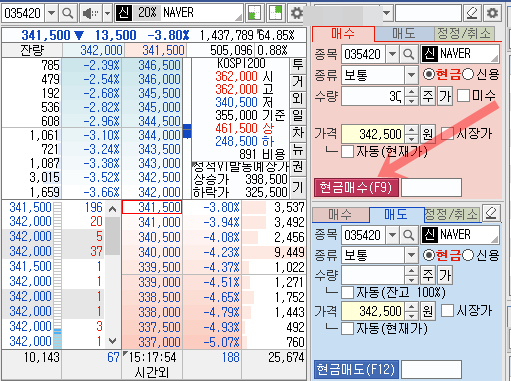The height and width of the screenshot is (381, 511).
Task: Click the 권 side tab button
Action: (x=298, y=168)
